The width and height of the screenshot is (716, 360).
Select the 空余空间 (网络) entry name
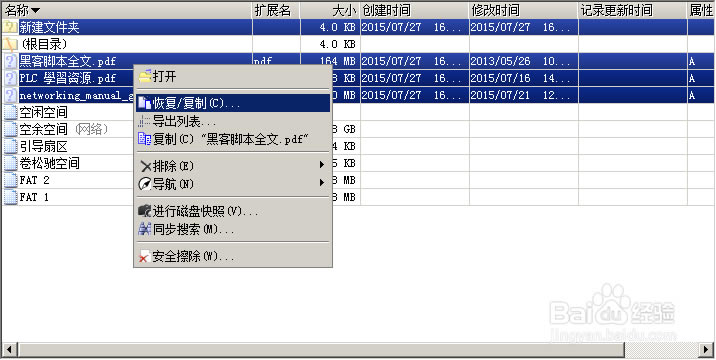point(64,129)
